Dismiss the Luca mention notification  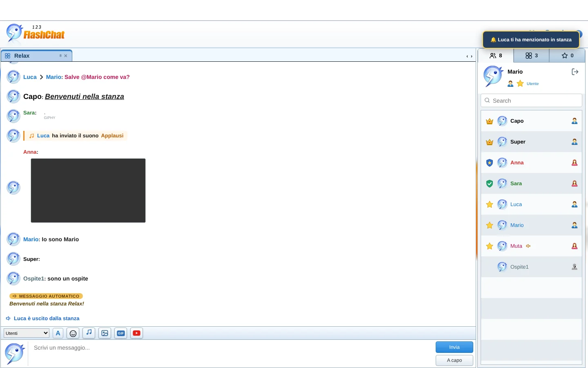(531, 40)
